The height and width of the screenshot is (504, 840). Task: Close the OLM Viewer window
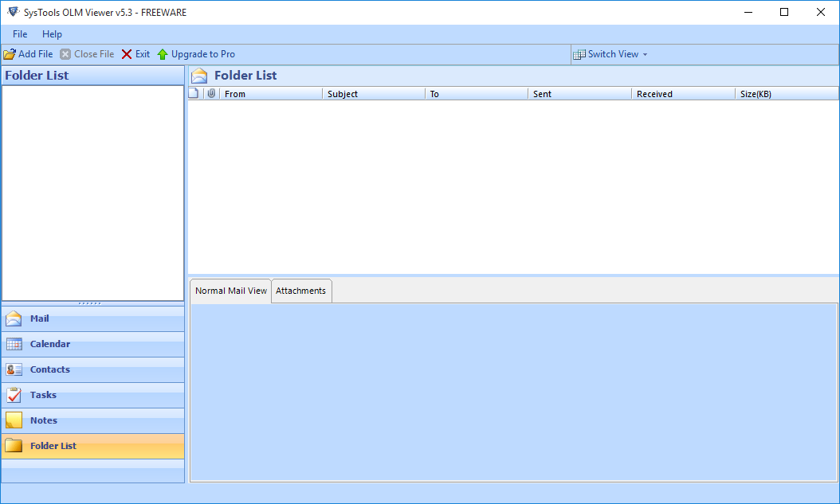820,12
